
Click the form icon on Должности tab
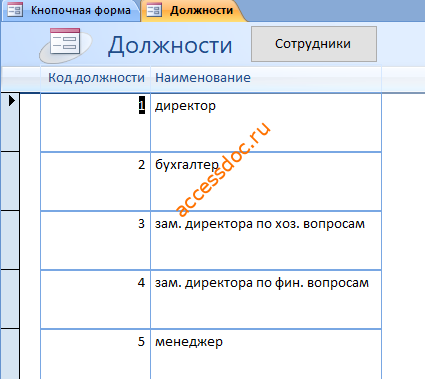(x=154, y=10)
